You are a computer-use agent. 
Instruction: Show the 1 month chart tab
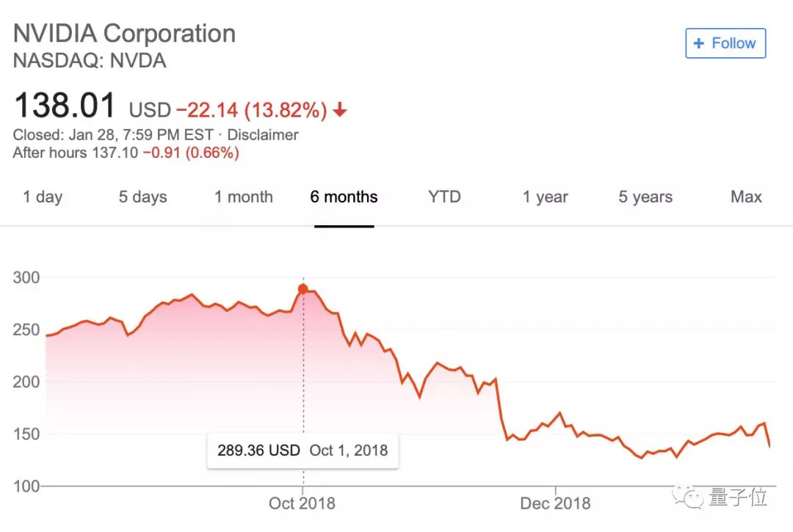[243, 197]
